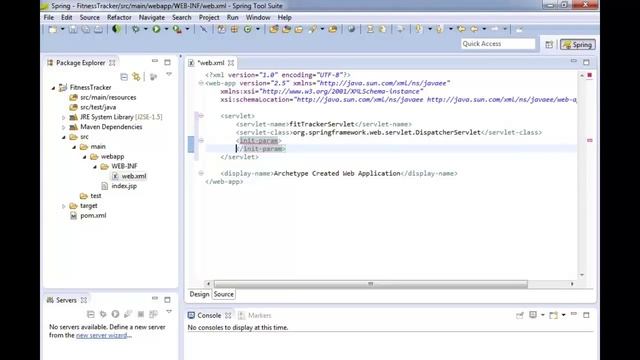Collapse the src folder node

64,137
